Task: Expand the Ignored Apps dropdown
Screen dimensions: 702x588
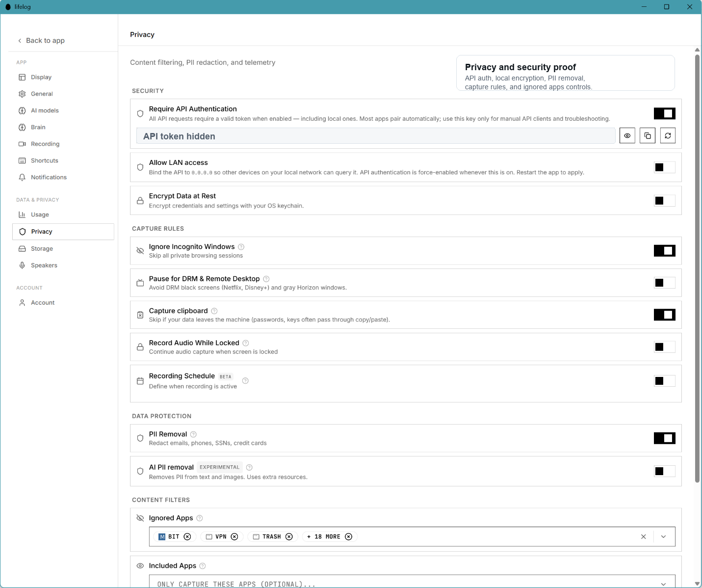Action: (664, 536)
